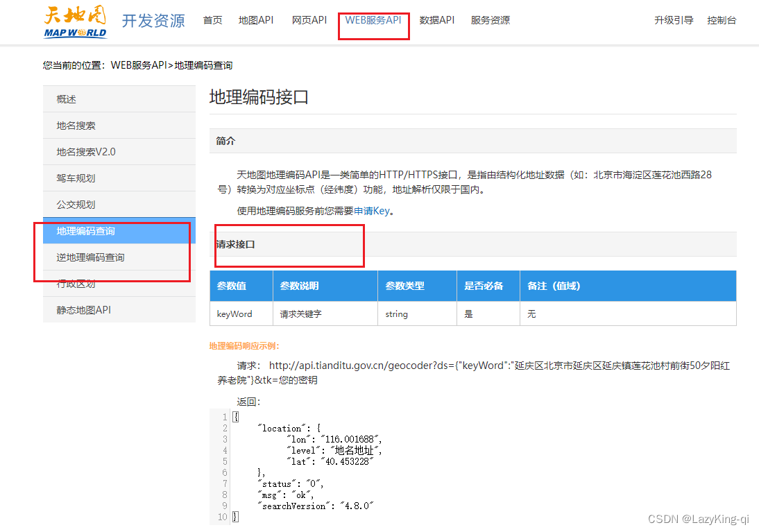Click the string type cell
This screenshot has height=532, width=759.
coord(417,314)
